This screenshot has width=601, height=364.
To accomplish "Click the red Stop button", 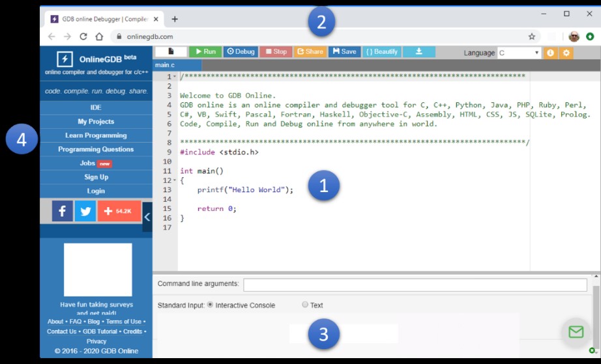I will (x=276, y=51).
